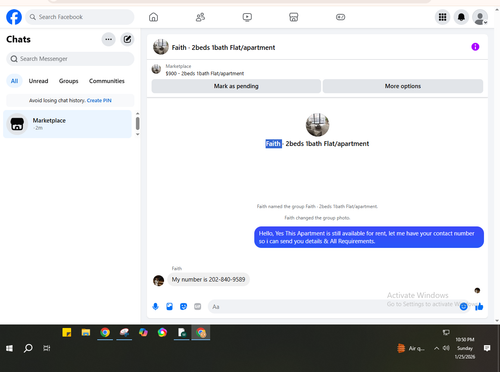
Task: Select the Communities filter
Action: coord(107,81)
